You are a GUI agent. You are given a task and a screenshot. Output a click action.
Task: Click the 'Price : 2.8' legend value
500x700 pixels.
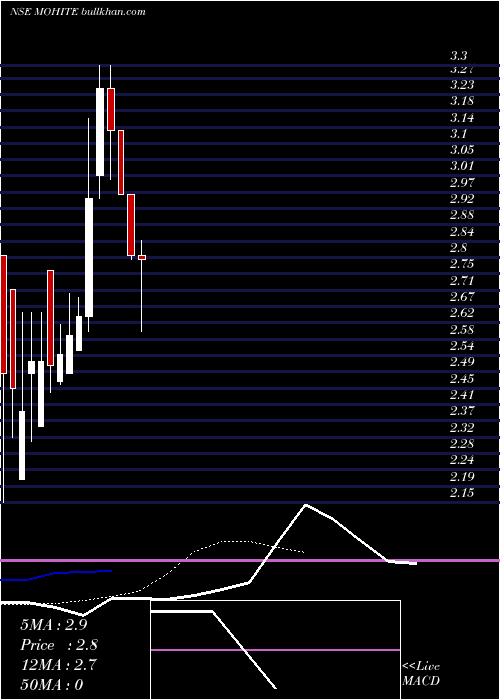coord(58,645)
